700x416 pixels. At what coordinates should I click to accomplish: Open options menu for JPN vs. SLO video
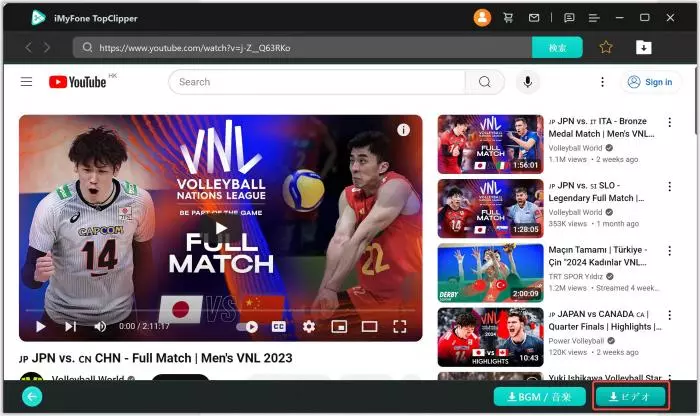tap(669, 186)
